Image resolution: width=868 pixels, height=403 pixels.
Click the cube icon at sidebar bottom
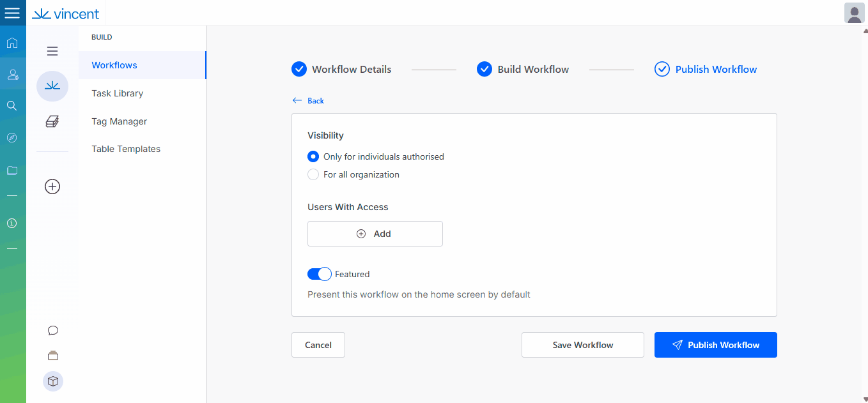53,381
